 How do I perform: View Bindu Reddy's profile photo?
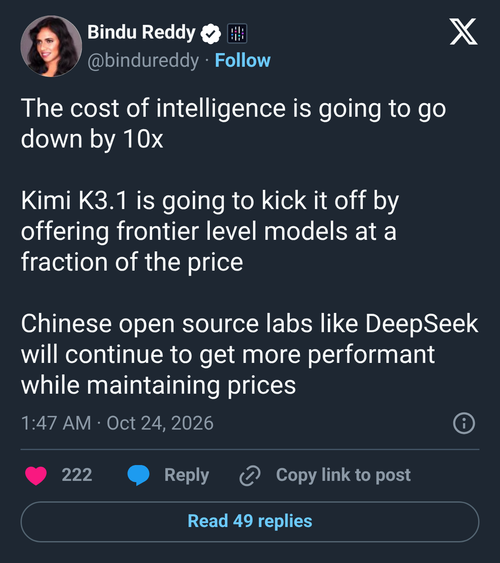coord(51,46)
